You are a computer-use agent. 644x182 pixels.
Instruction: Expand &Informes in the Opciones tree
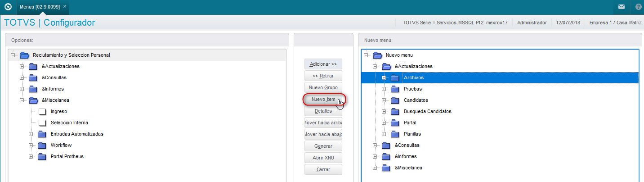point(22,89)
